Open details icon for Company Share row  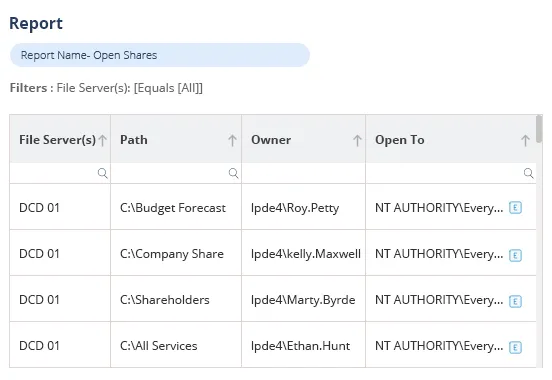[515, 255]
